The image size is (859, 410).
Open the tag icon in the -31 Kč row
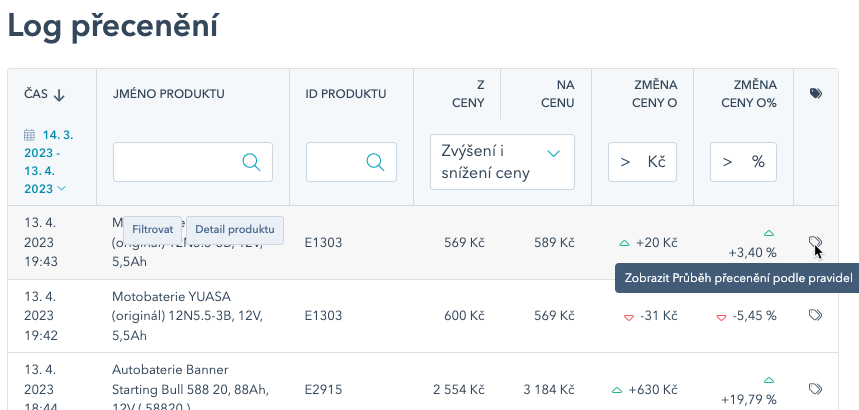point(815,315)
